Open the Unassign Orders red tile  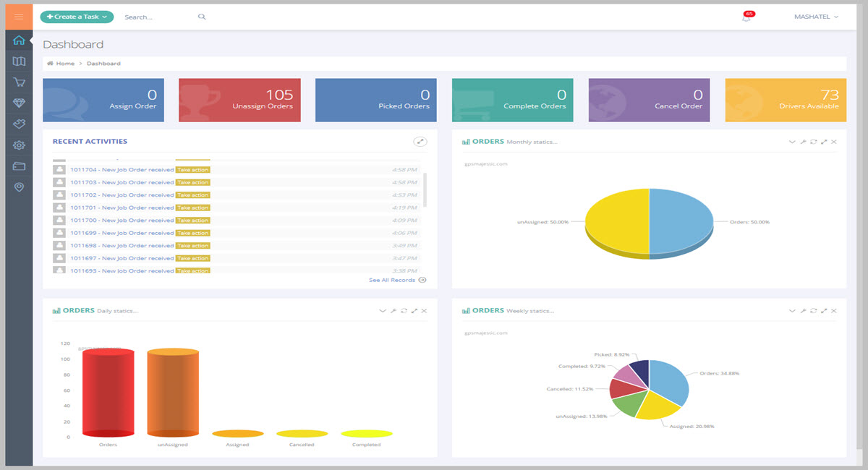click(239, 100)
